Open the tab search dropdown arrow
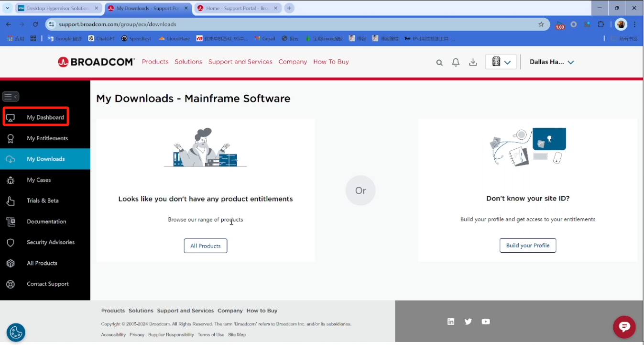This screenshot has height=345, width=644. pos(7,8)
